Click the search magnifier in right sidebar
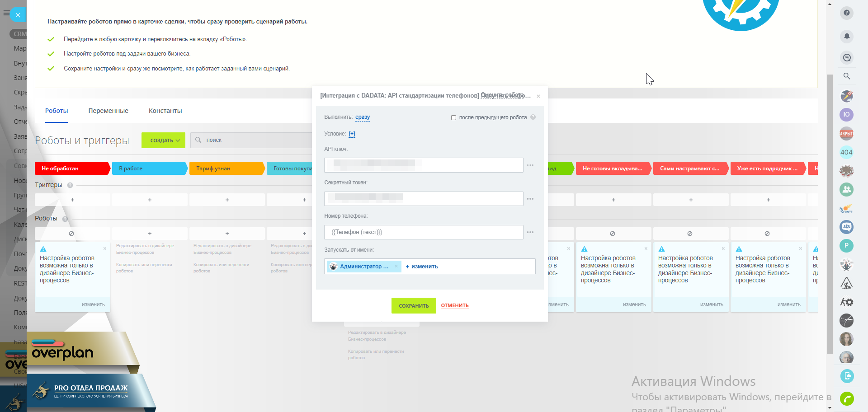This screenshot has width=868, height=412. coord(846,76)
